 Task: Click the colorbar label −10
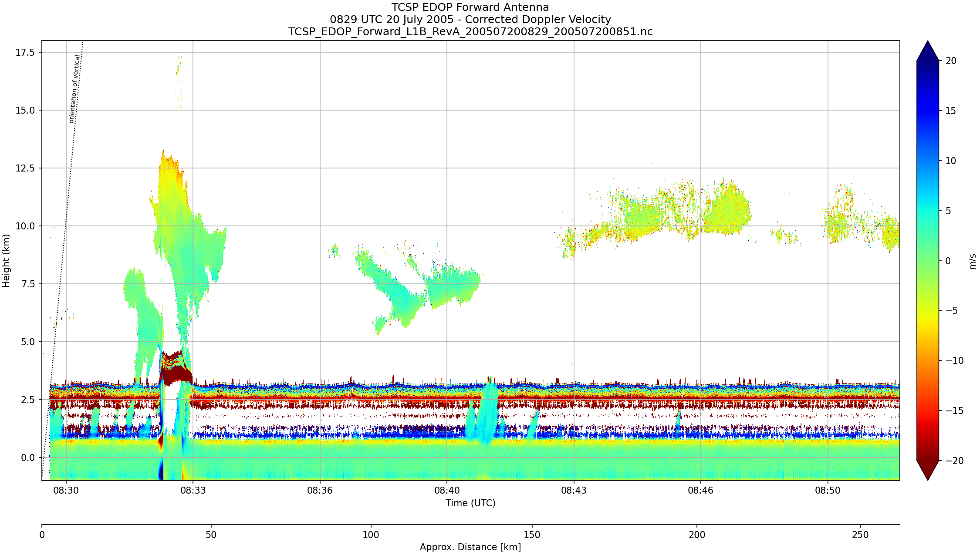coord(954,361)
